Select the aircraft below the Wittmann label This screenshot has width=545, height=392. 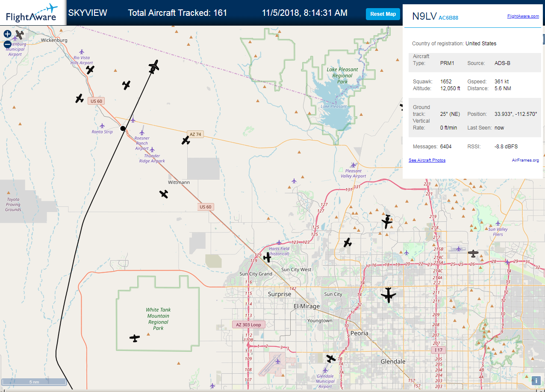point(164,194)
